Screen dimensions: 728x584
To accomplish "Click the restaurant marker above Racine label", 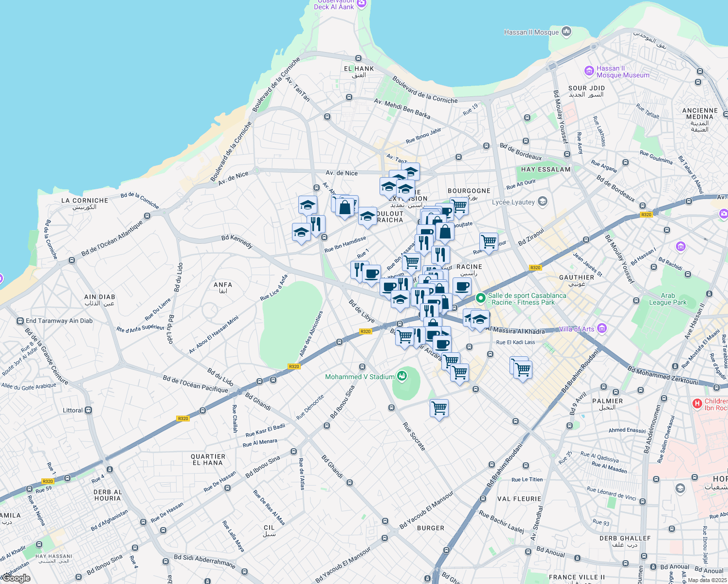I will coord(440,255).
